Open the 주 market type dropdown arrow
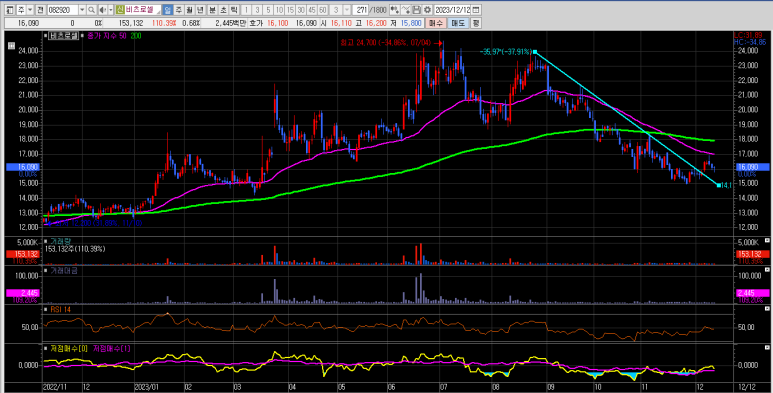773x393 pixels. 30,10
